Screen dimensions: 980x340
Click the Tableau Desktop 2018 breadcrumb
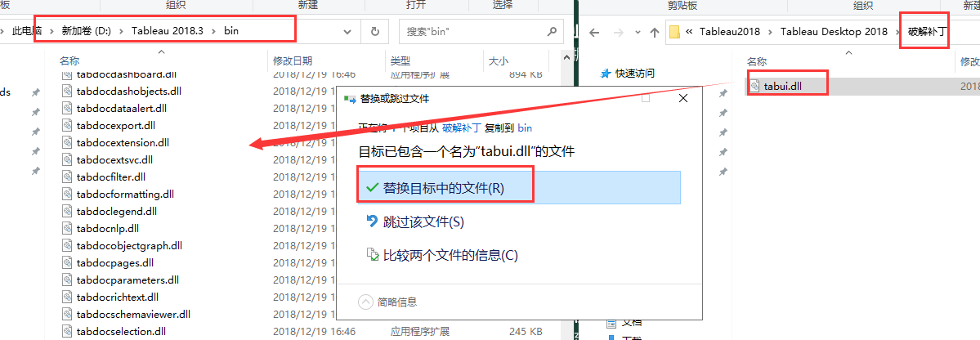coord(834,32)
